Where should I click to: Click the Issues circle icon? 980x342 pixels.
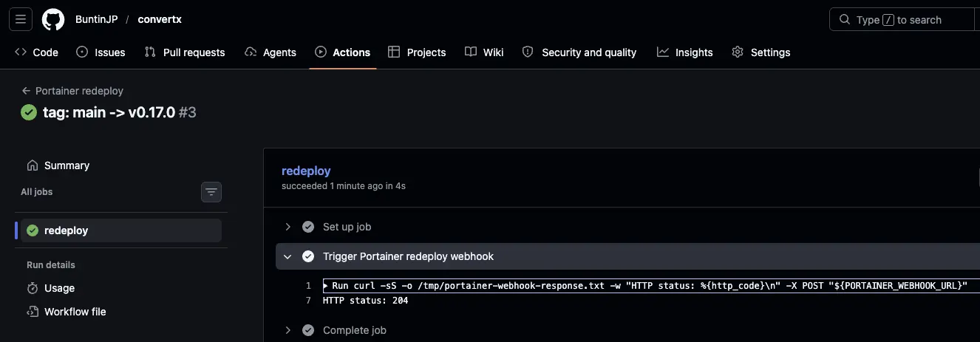(82, 52)
